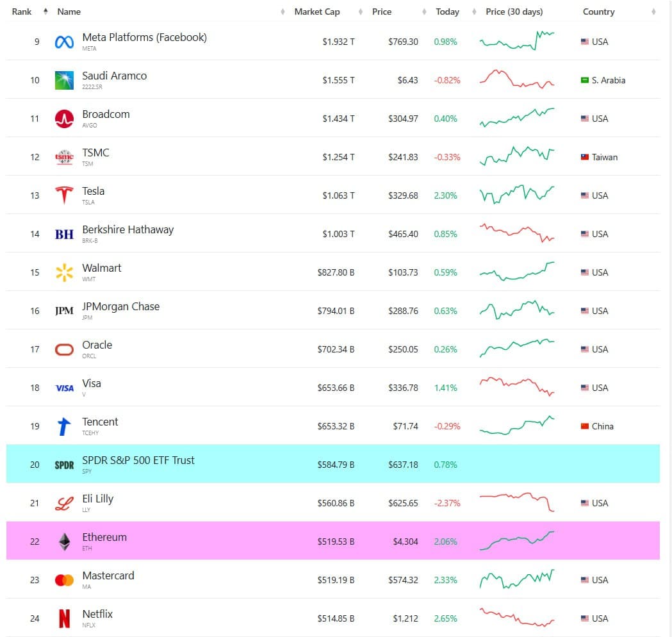Click the Visa logo
672x637 pixels.
[x=63, y=387]
